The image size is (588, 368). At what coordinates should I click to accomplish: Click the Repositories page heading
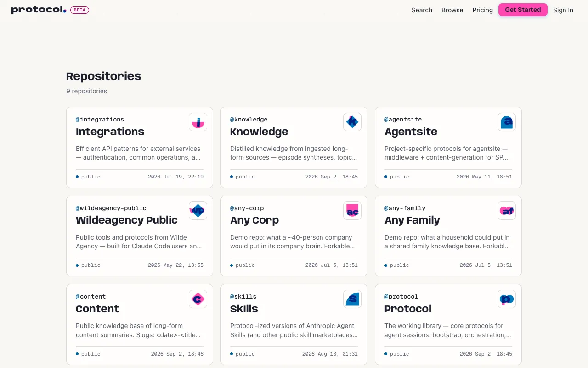tap(104, 76)
